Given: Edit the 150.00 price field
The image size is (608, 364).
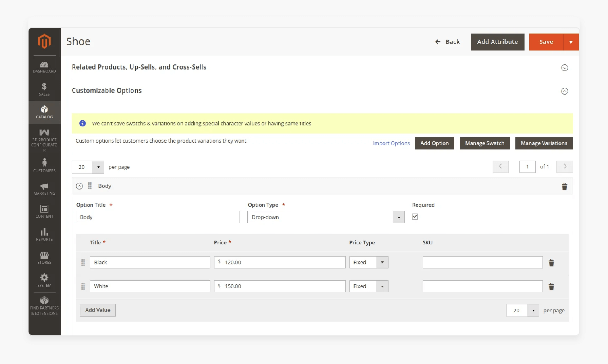Looking at the screenshot, I should pos(280,286).
